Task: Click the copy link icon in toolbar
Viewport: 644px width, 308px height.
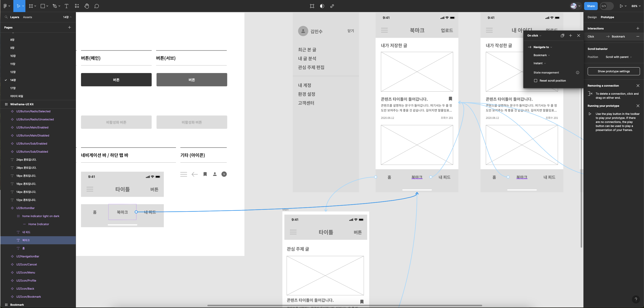Action: 332,6
